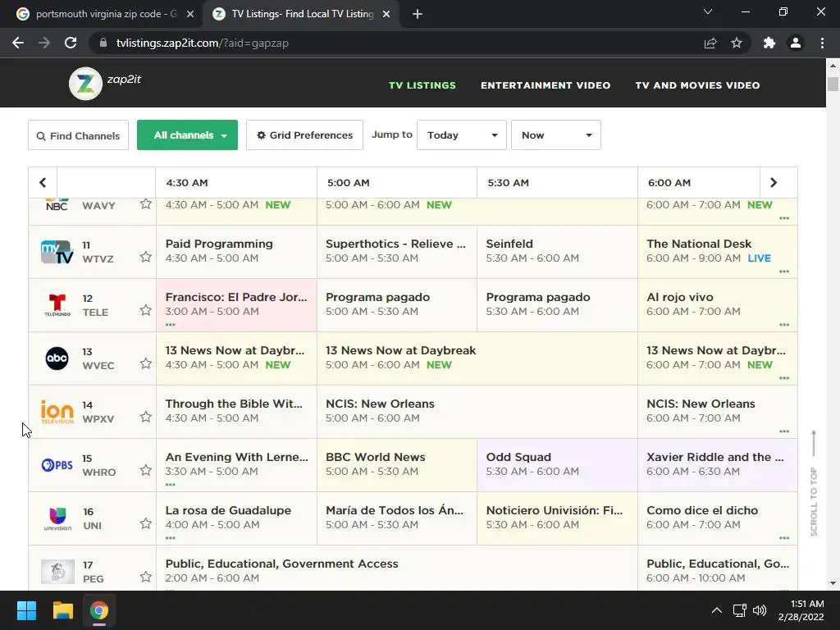Open Paid Programming 4:30 AM listing
The width and height of the screenshot is (840, 630).
(x=236, y=251)
